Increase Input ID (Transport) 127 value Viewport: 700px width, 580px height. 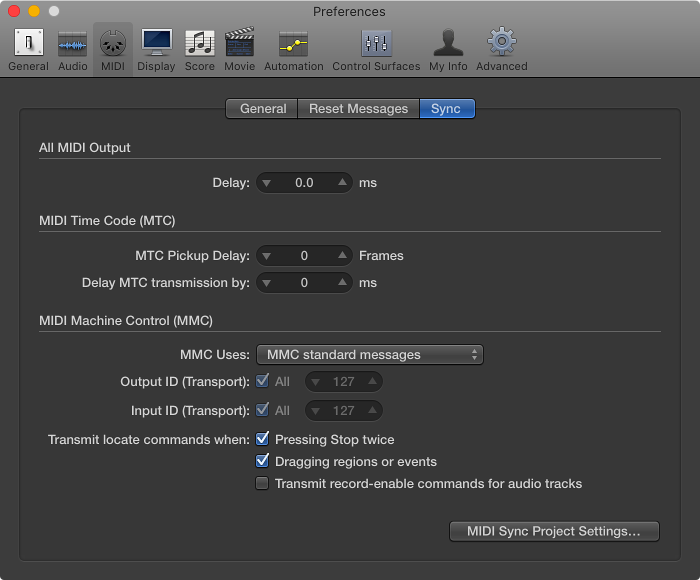point(372,410)
